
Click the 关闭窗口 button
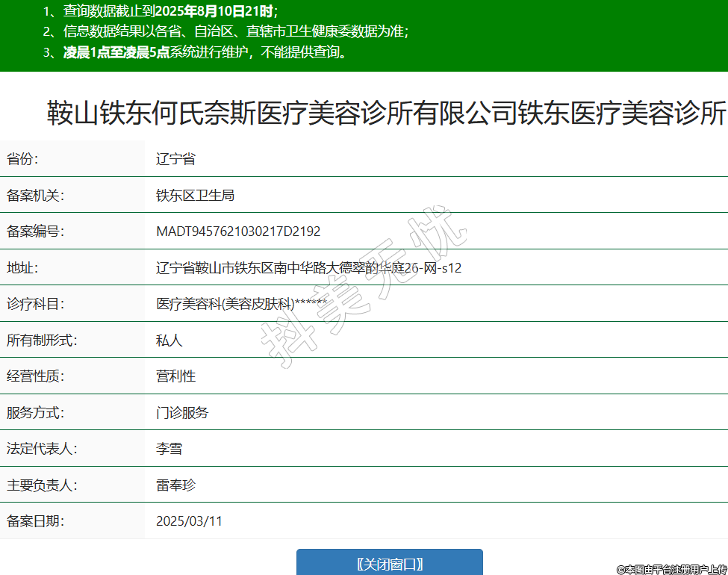tap(389, 563)
